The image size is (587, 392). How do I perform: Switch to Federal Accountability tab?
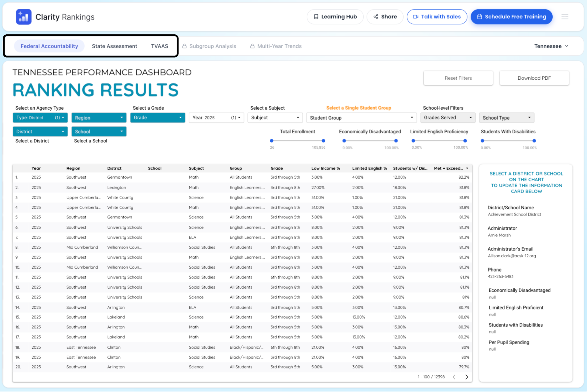click(x=49, y=46)
